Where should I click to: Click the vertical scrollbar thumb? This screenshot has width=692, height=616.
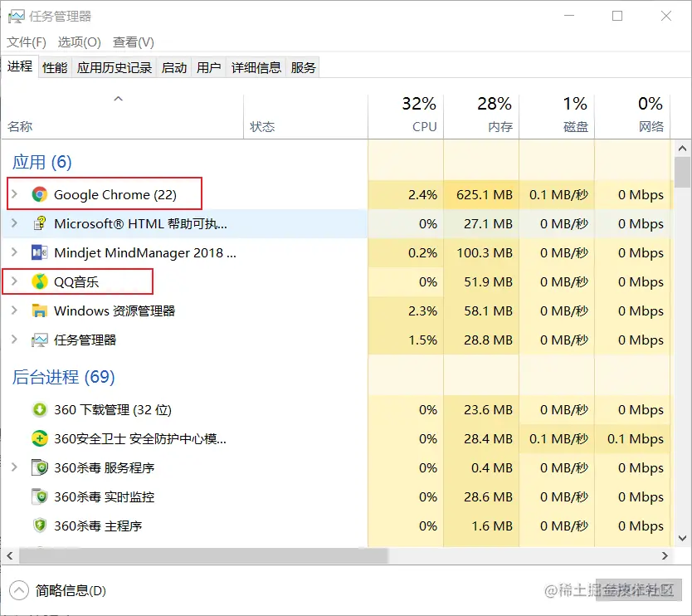pos(682,172)
